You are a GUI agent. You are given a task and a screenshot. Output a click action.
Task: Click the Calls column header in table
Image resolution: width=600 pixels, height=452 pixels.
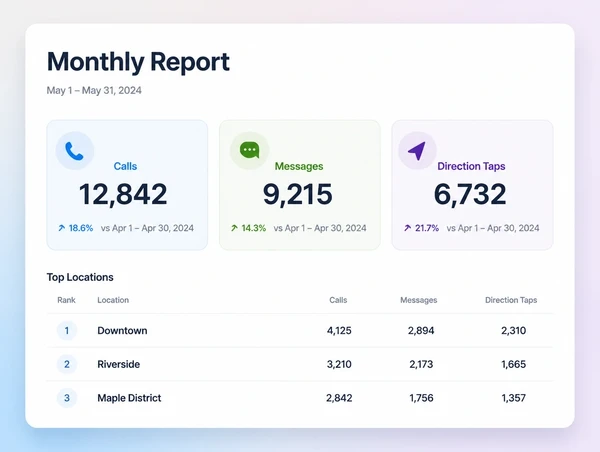[x=338, y=300]
